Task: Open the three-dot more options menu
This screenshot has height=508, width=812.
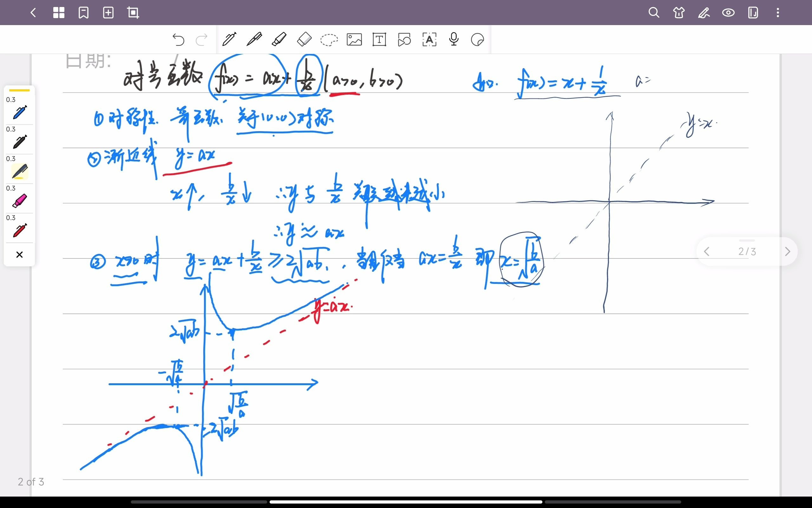Action: [x=778, y=13]
